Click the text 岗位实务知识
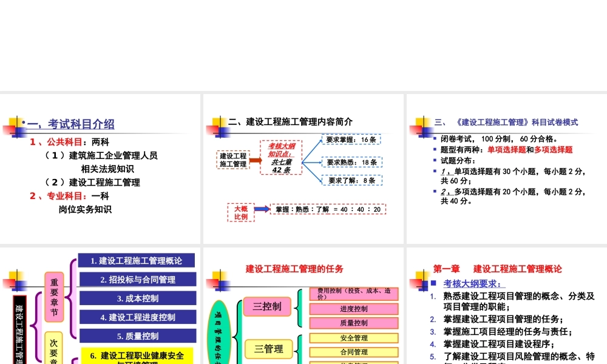 [x=85, y=209]
